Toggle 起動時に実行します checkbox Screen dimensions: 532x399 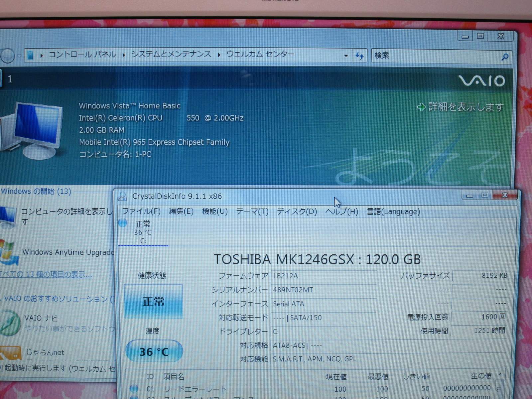click(x=1, y=368)
